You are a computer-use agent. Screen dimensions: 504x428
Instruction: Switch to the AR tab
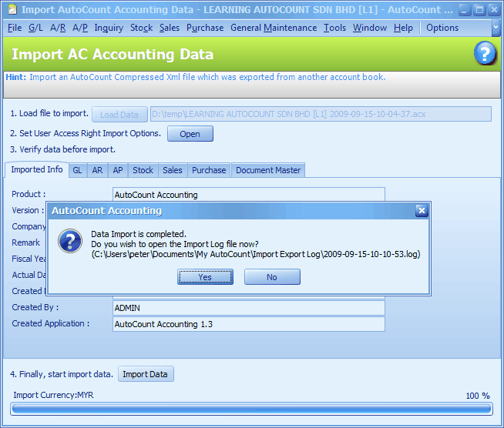[97, 170]
